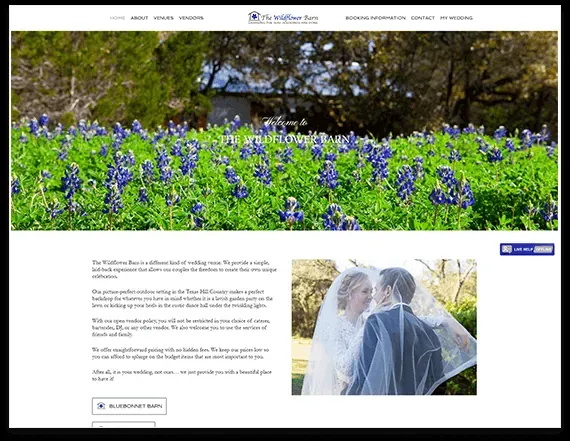
Task: Click paragraph starting 'We offer straightforward pricing'
Action: click(181, 353)
